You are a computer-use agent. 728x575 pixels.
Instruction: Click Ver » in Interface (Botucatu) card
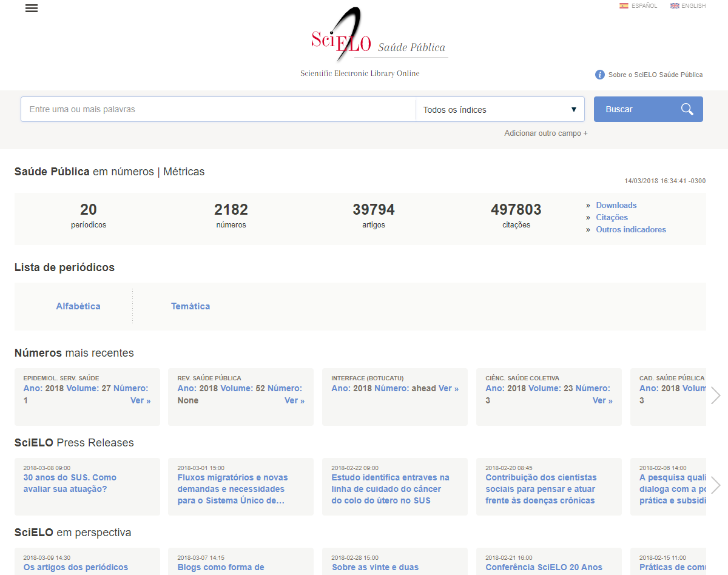coord(448,388)
